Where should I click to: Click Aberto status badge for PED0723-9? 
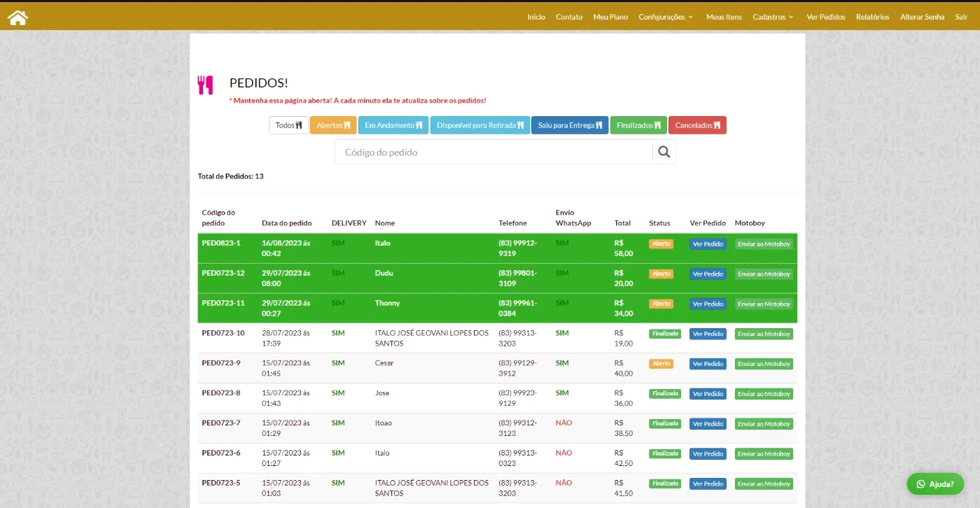point(661,364)
